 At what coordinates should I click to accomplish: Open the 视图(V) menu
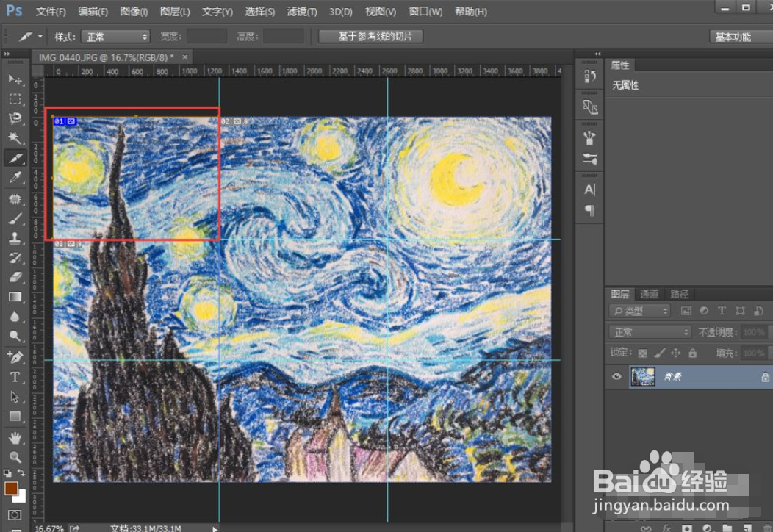pyautogui.click(x=380, y=11)
